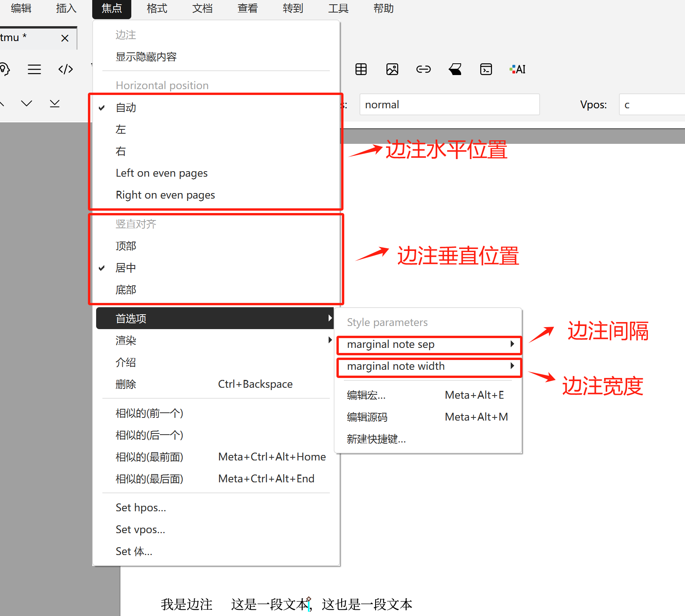Choose 顶部 vertical alignment

(x=126, y=246)
